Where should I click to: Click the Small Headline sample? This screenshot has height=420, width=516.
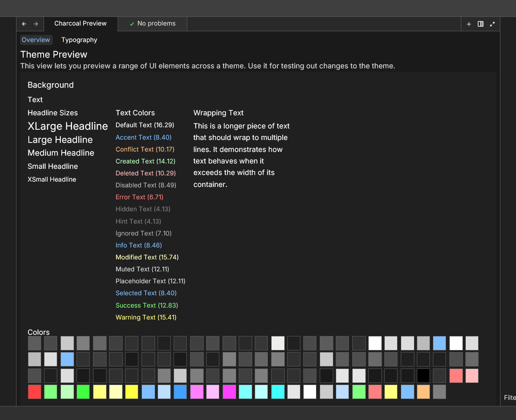[53, 166]
